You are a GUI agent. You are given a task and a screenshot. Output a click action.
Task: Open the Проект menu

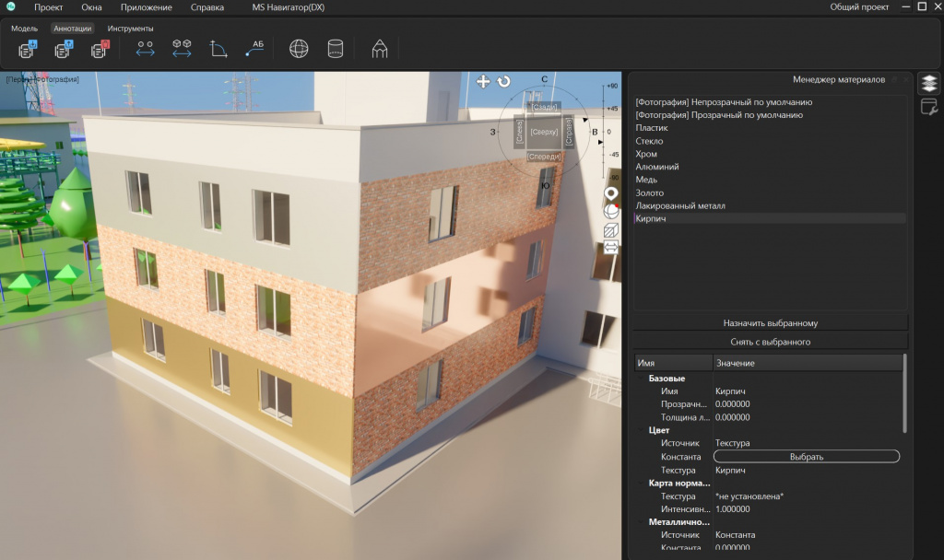click(x=48, y=7)
